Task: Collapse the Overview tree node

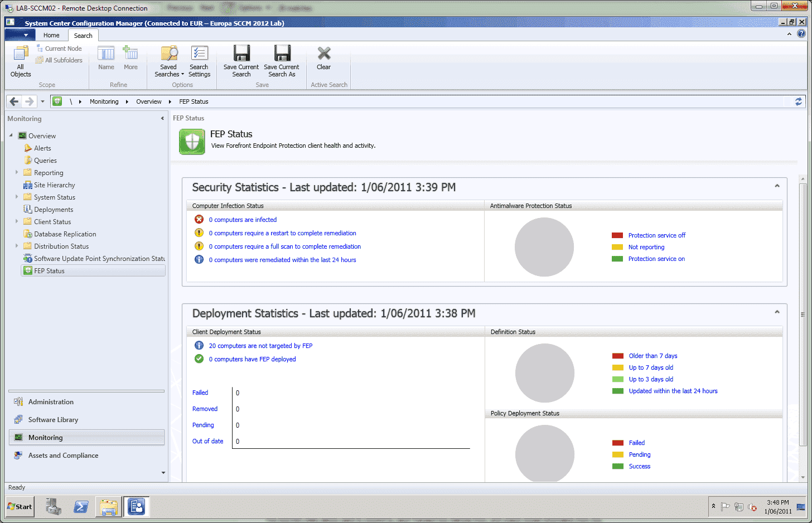Action: pyautogui.click(x=11, y=135)
